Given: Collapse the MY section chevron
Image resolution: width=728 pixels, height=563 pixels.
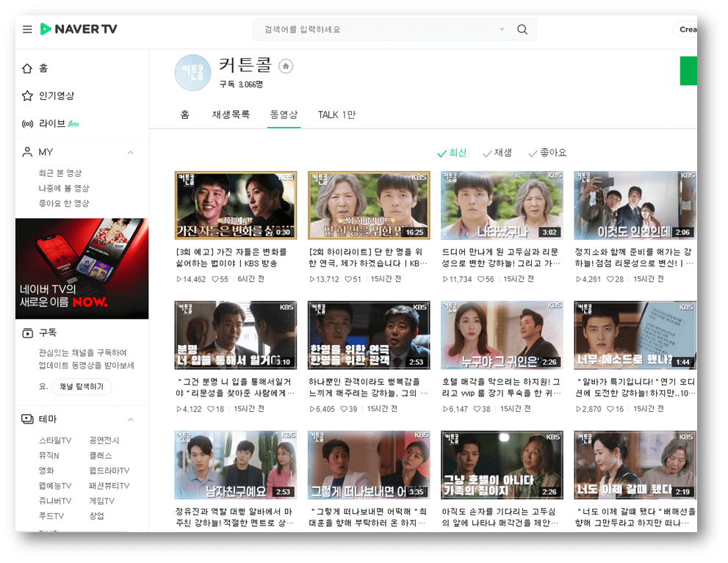Looking at the screenshot, I should 131,152.
